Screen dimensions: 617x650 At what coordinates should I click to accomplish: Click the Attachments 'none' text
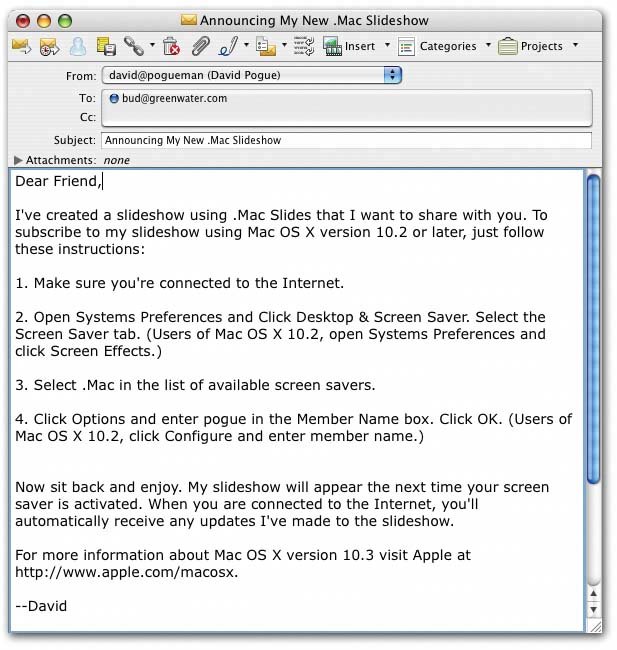pyautogui.click(x=117, y=160)
